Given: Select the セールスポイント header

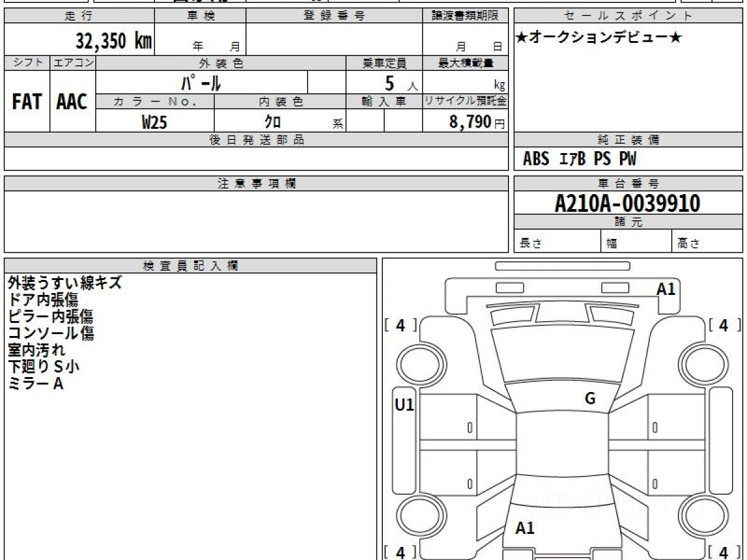Looking at the screenshot, I should pyautogui.click(x=629, y=16).
